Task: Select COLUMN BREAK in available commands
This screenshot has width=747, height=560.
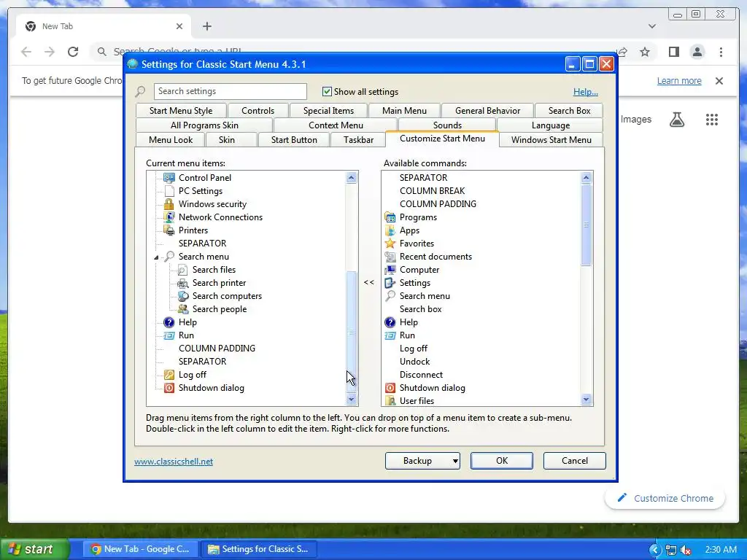Action: [x=432, y=191]
